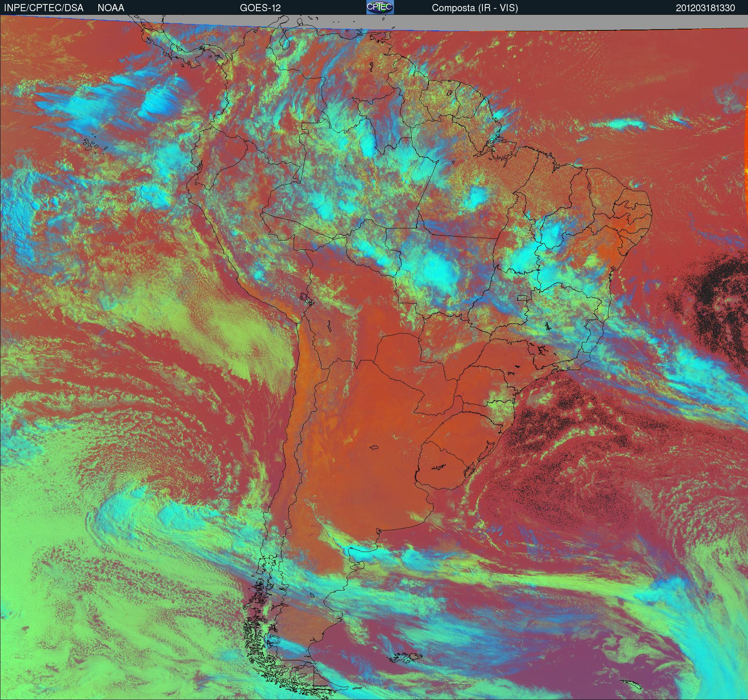Click the GOES-12 satellite label
The image size is (748, 700).
tap(260, 8)
